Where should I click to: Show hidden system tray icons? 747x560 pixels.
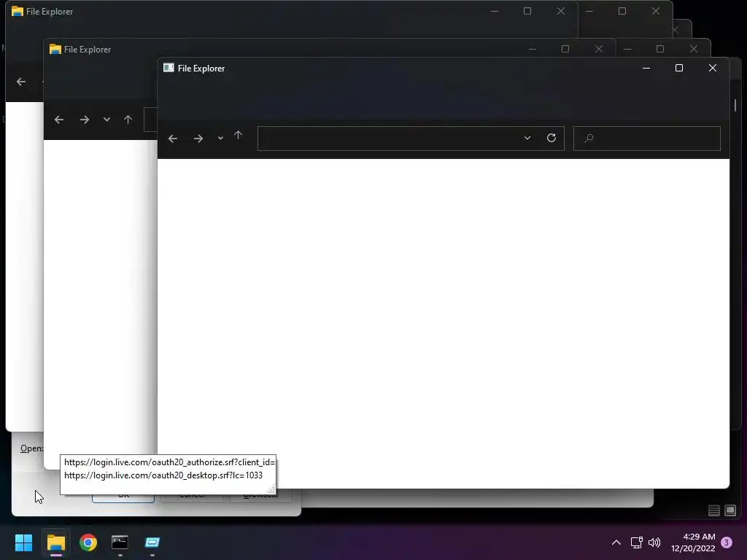(x=616, y=542)
